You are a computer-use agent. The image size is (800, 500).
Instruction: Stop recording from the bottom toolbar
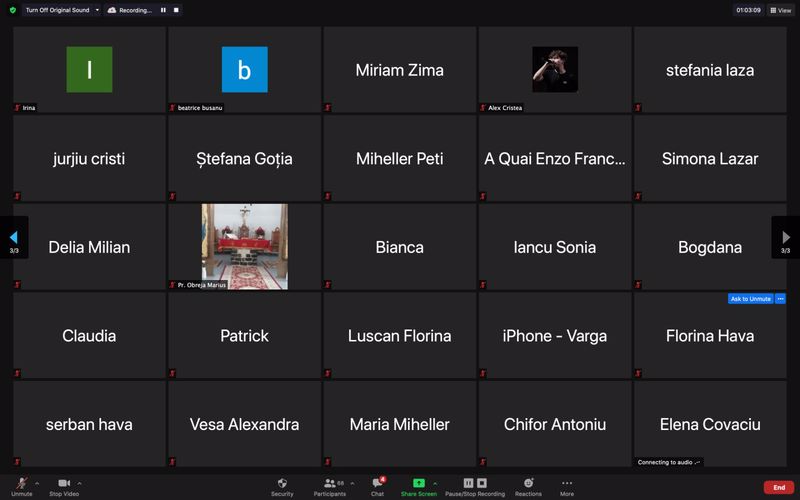[482, 483]
